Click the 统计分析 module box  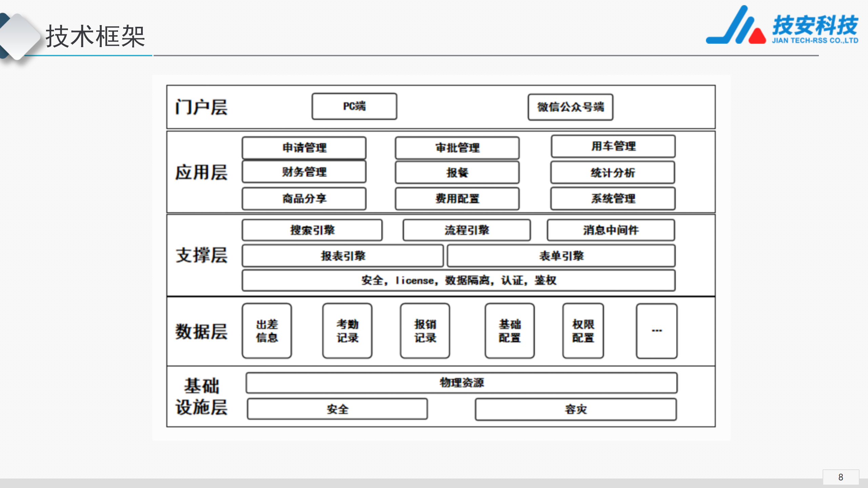(x=612, y=173)
